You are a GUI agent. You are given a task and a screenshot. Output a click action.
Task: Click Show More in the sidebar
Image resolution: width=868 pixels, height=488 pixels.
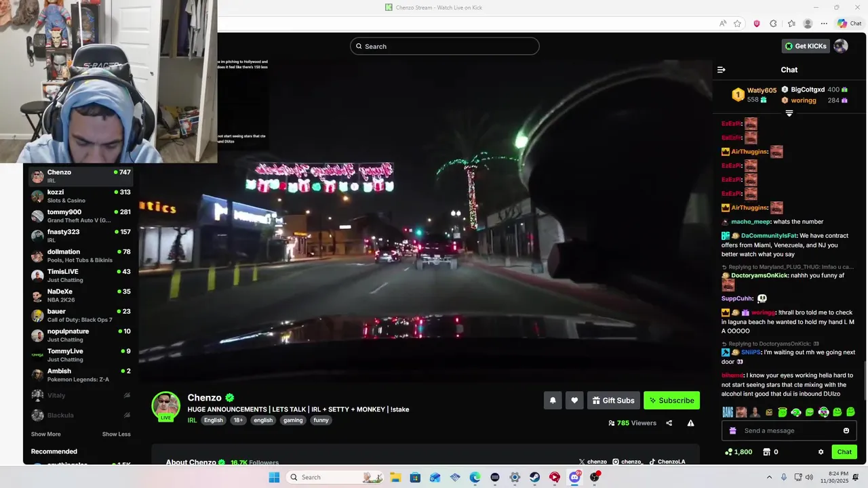coord(45,434)
